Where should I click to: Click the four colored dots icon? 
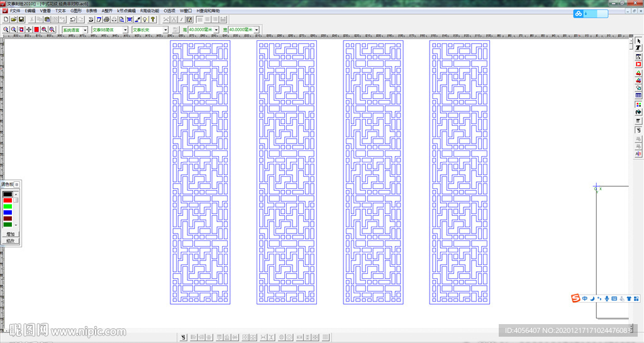coord(638,104)
